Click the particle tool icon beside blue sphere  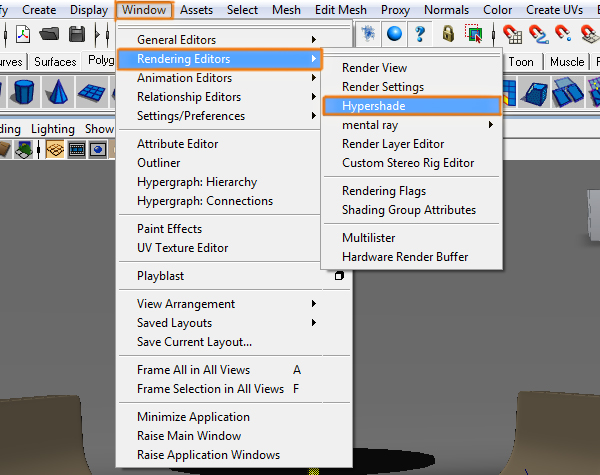point(368,34)
